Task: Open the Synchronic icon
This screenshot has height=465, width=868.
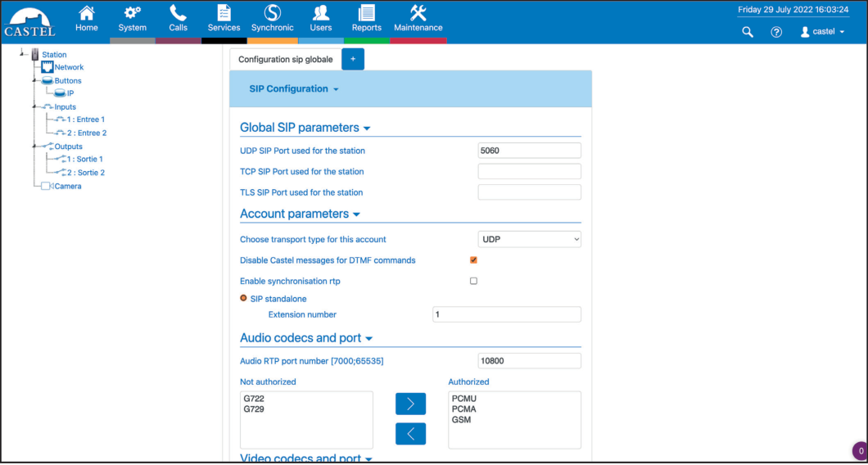Action: pos(272,13)
